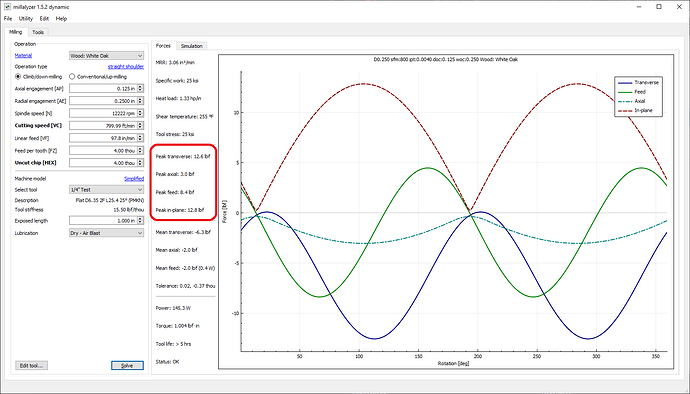Click the Tolerance: 0.02, -0.37 thou text
The width and height of the screenshot is (690, 394).
[x=186, y=286]
